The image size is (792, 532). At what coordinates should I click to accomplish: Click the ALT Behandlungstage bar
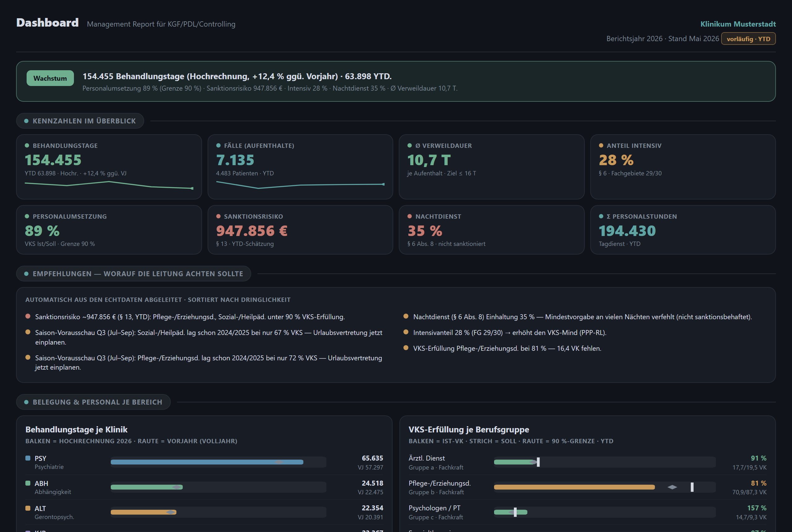(x=144, y=512)
